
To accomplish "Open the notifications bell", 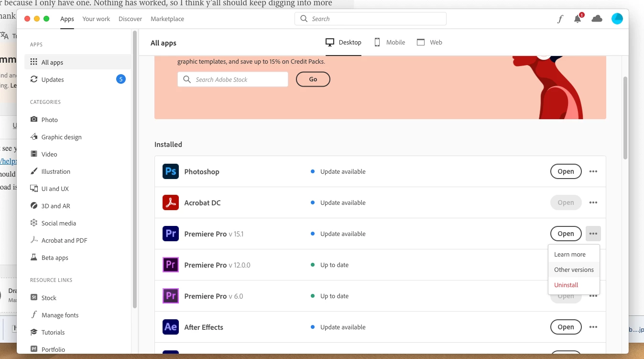I will pyautogui.click(x=578, y=19).
